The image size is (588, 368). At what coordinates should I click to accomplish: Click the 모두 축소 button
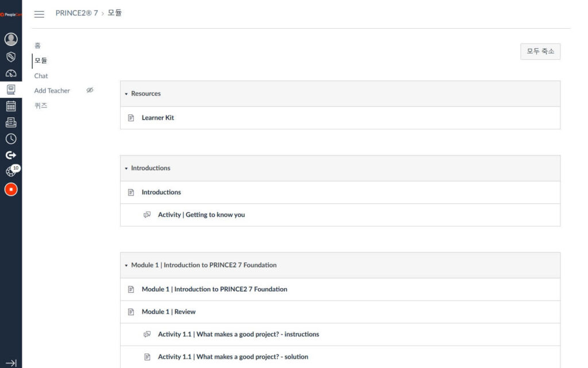pos(540,51)
